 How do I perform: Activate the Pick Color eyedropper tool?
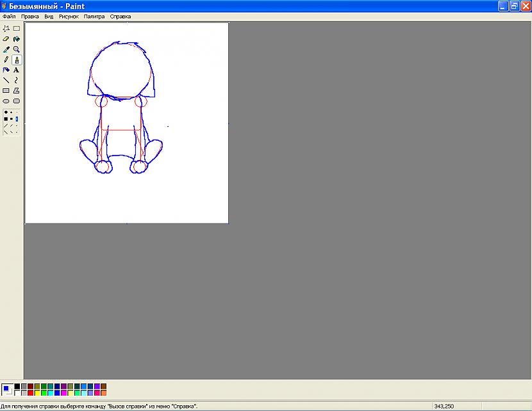click(6, 49)
